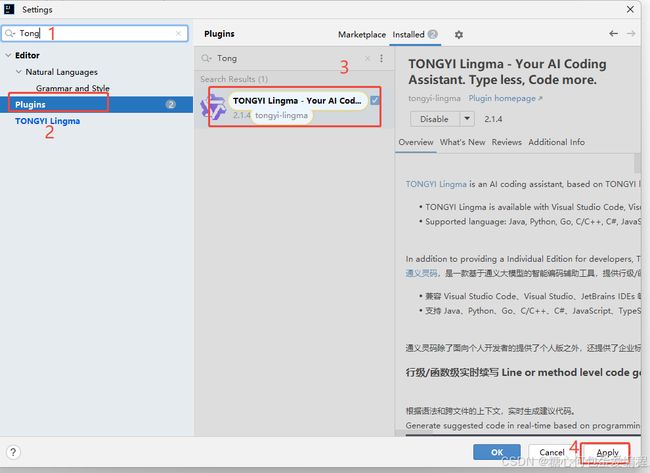Navigate forward with the right arrow
Viewport: 650px width, 473px height.
[x=631, y=34]
